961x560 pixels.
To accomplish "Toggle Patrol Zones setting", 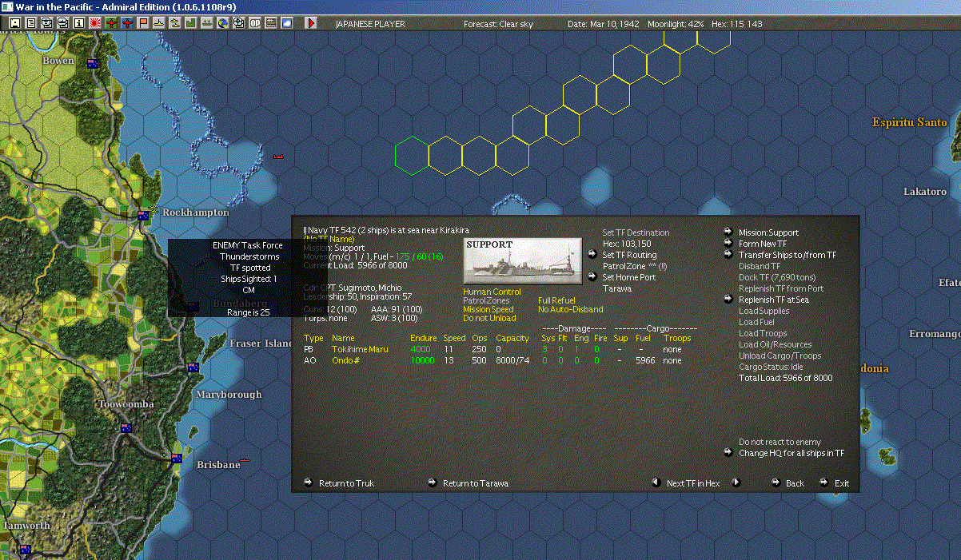I will [x=486, y=300].
